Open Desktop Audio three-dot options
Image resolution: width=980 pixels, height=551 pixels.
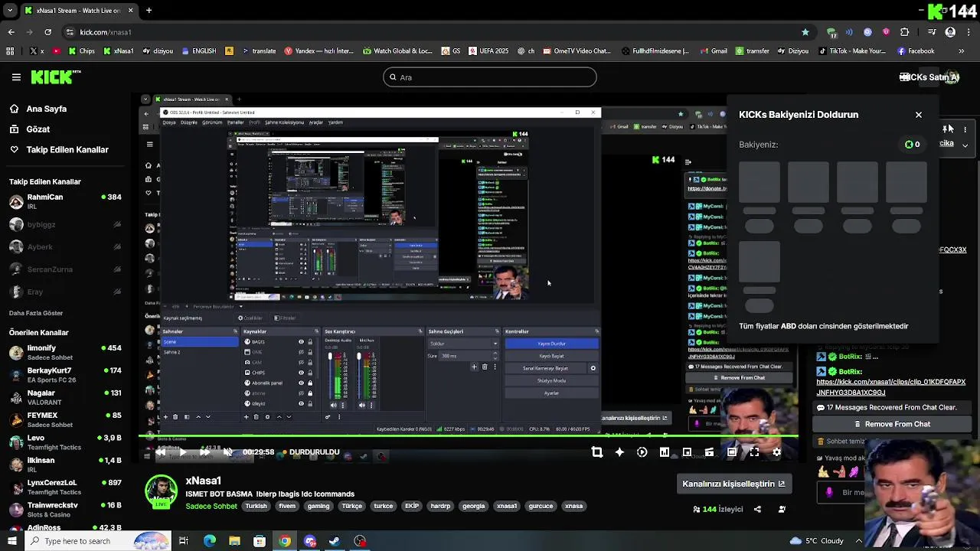(342, 405)
